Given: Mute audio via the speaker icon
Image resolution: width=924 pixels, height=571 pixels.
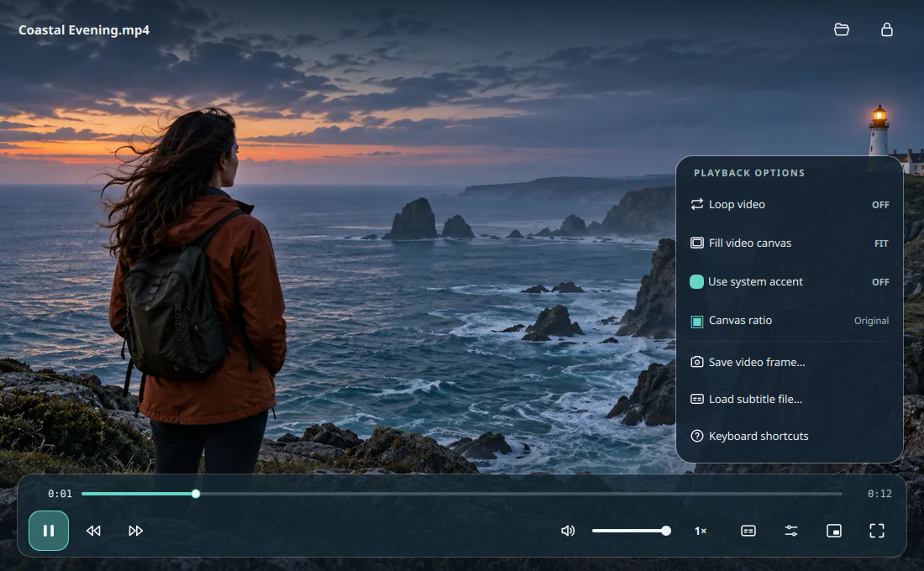Looking at the screenshot, I should click(568, 531).
